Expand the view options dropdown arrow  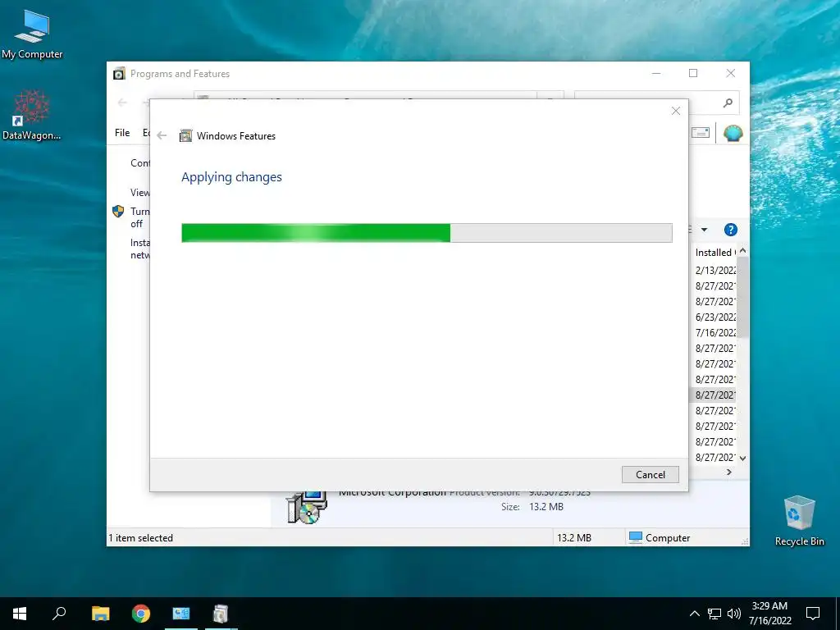pos(704,230)
